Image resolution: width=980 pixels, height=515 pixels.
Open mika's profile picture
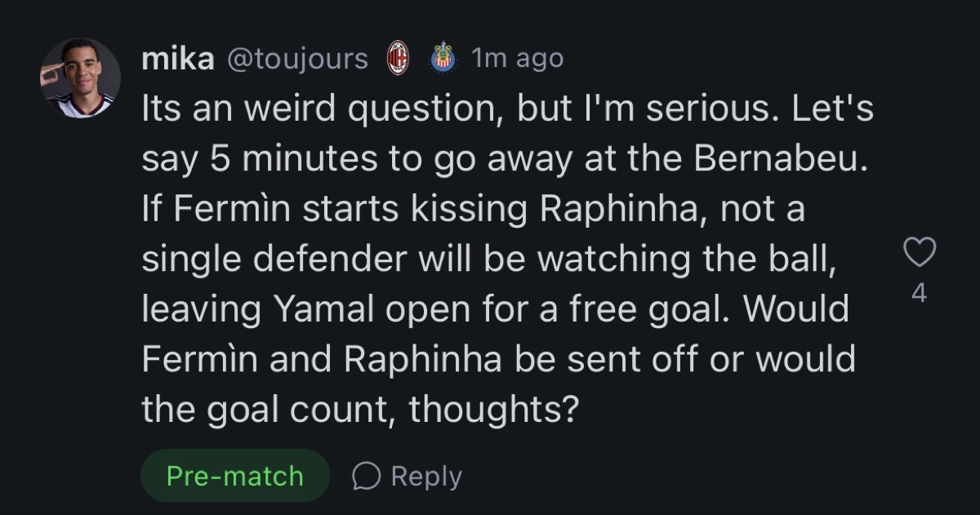tap(80, 78)
